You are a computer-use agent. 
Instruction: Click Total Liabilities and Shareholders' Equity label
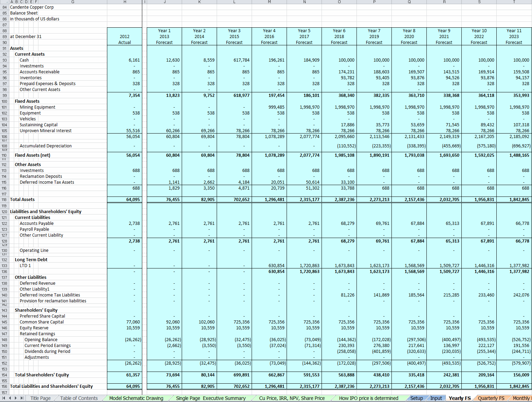(52, 386)
